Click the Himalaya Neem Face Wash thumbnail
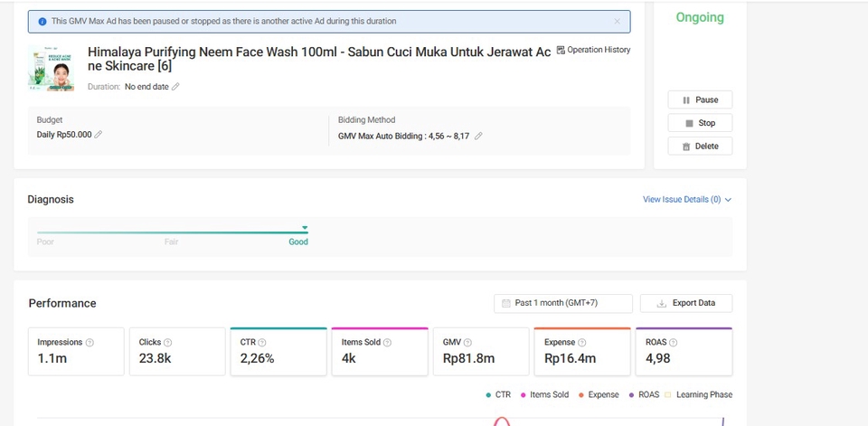868x426 pixels. [x=51, y=69]
